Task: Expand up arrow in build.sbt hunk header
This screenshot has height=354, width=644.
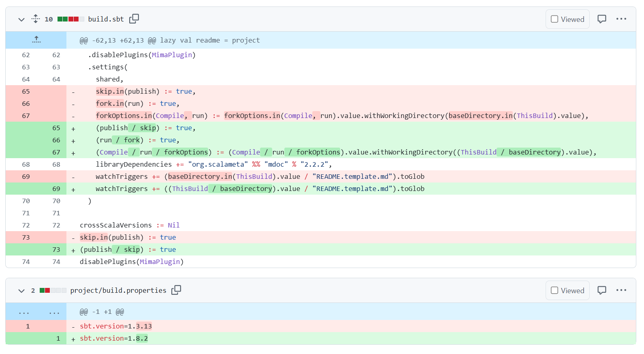Action: [36, 40]
